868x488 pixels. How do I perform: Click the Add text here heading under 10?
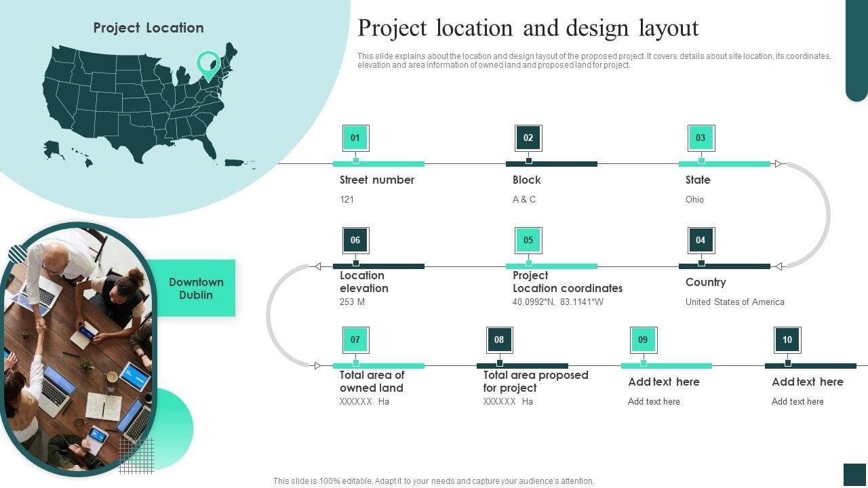tap(808, 382)
